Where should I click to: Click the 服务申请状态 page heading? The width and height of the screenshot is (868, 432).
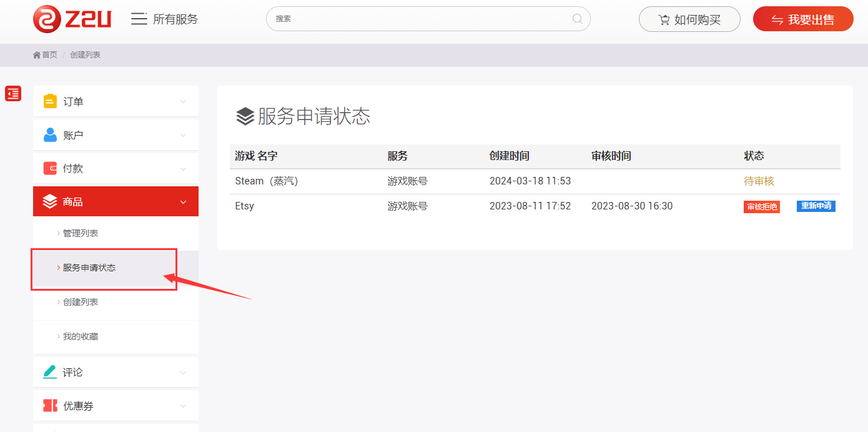(x=314, y=116)
